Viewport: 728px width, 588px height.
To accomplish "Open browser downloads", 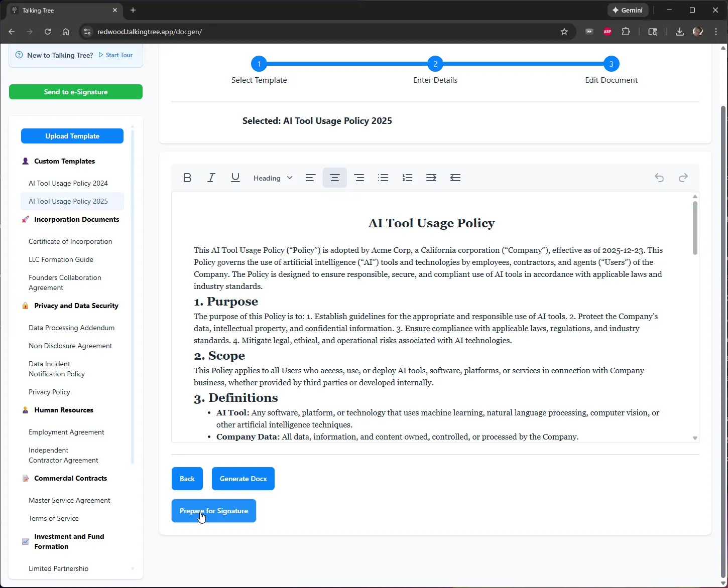I will 679,32.
